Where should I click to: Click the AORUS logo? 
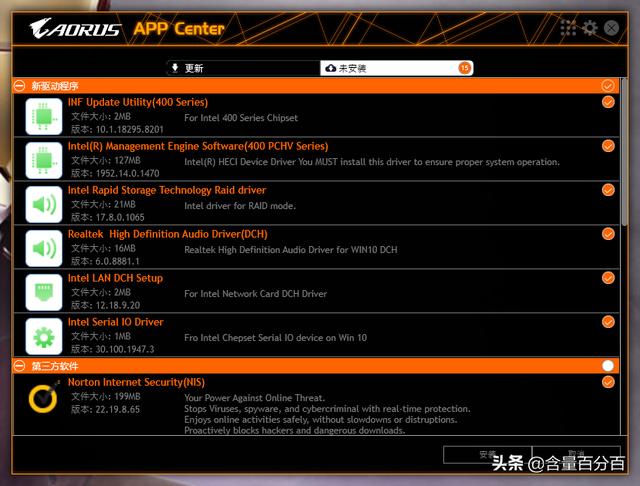coord(75,28)
